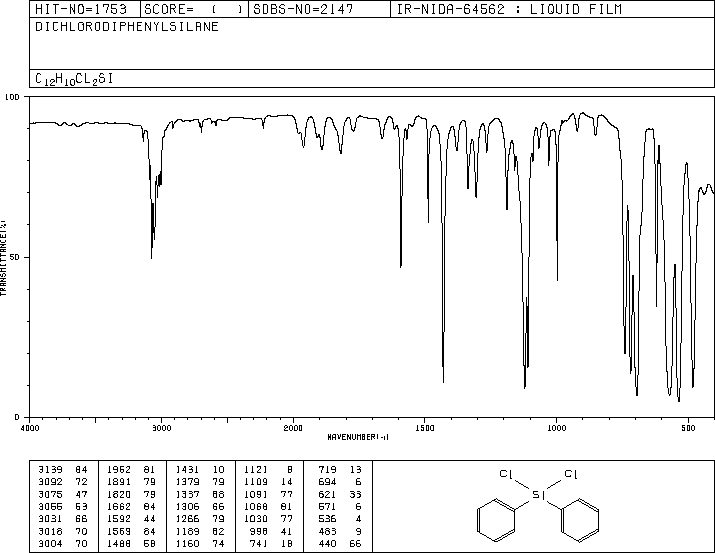Select the TRANSMITTANCE axis title
The image size is (715, 553).
3,258
